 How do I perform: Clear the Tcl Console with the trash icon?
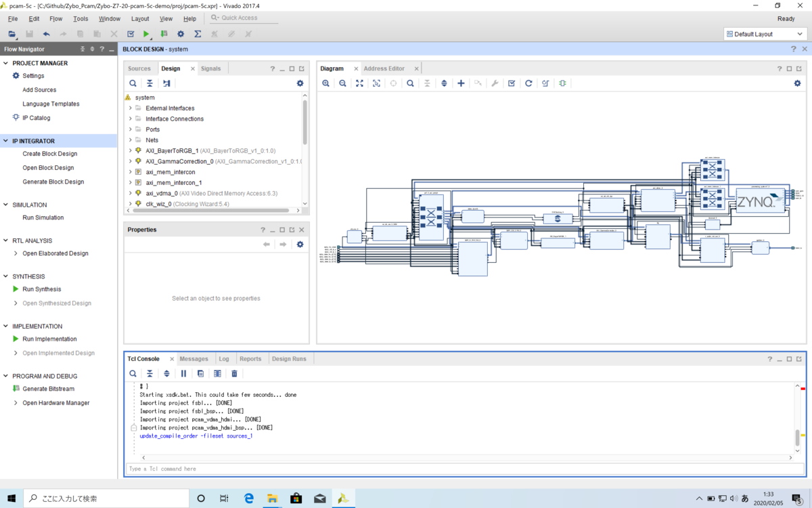pyautogui.click(x=234, y=373)
